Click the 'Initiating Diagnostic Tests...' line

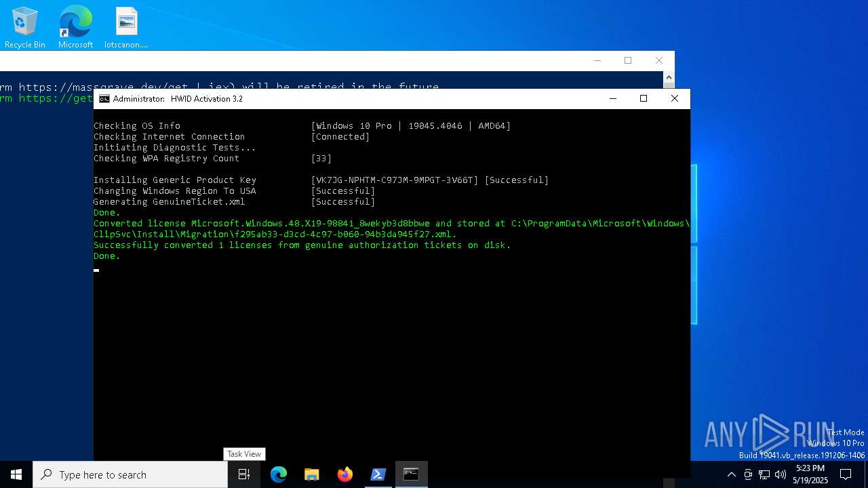(175, 148)
